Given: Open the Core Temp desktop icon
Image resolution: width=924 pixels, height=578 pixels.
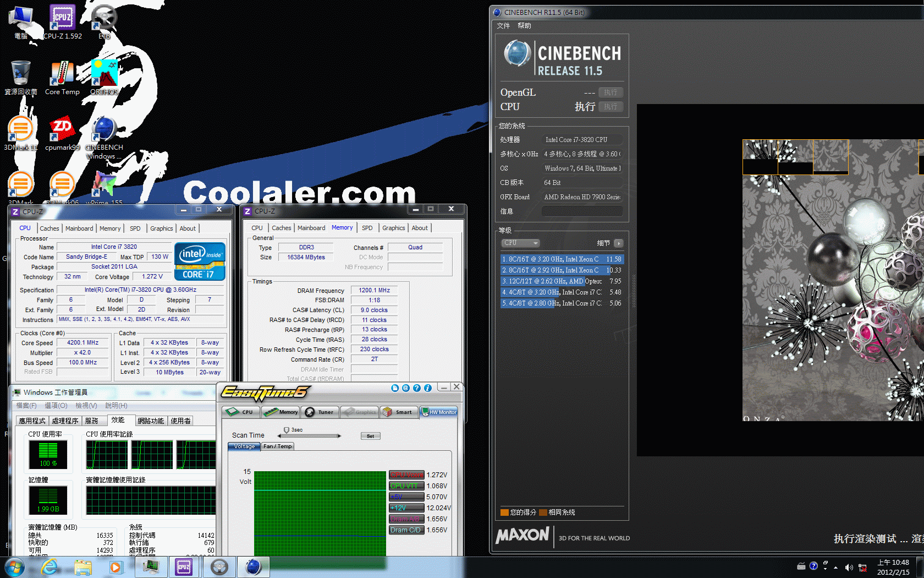Looking at the screenshot, I should click(62, 78).
